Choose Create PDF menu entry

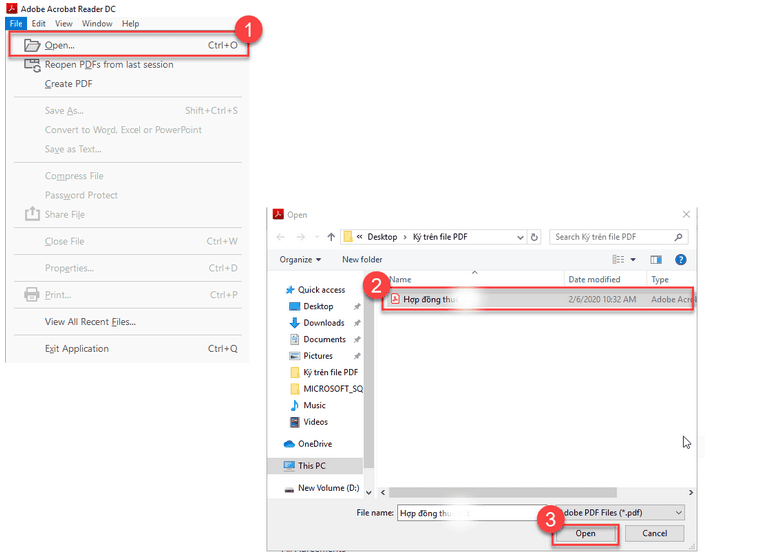[68, 84]
